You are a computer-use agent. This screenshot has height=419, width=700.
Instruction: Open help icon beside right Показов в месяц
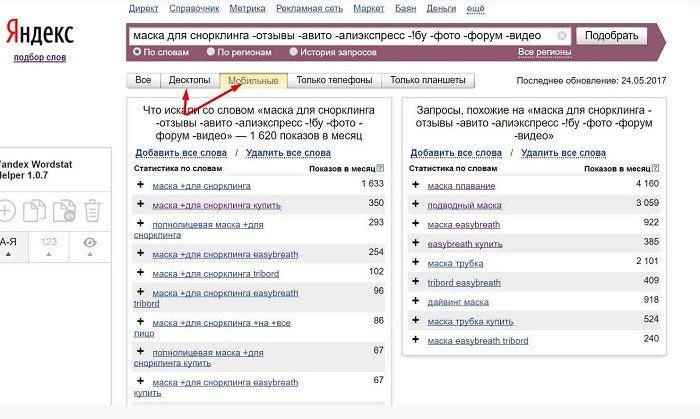[655, 168]
